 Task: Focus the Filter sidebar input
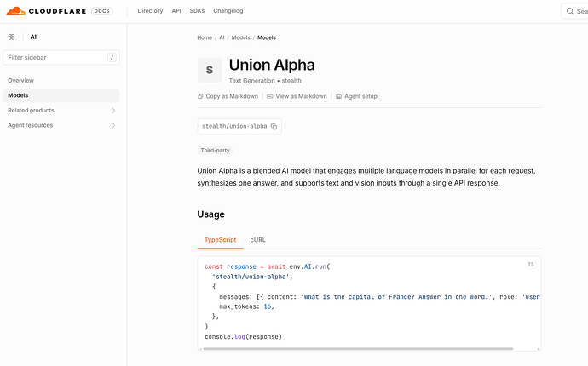(x=61, y=57)
